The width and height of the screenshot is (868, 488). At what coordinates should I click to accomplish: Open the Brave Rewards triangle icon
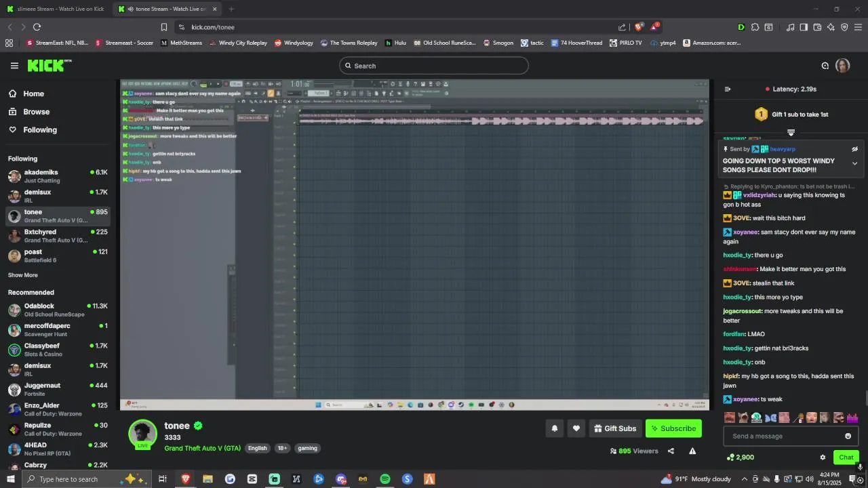[654, 26]
